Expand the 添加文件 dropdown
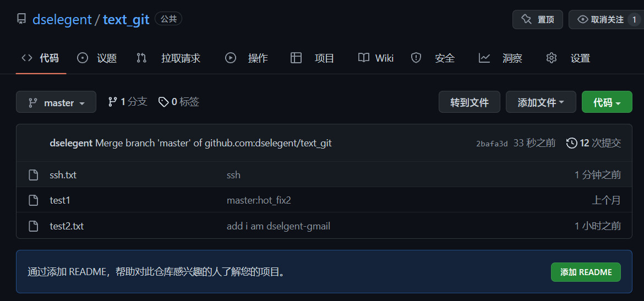Viewport: 644px width, 301px height. coord(541,102)
